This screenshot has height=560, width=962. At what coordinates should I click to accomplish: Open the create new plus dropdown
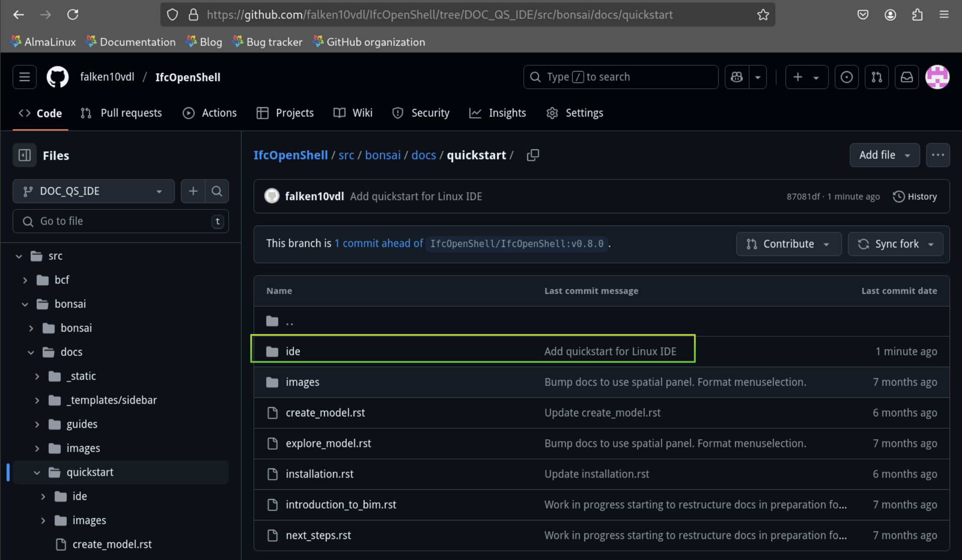click(807, 77)
